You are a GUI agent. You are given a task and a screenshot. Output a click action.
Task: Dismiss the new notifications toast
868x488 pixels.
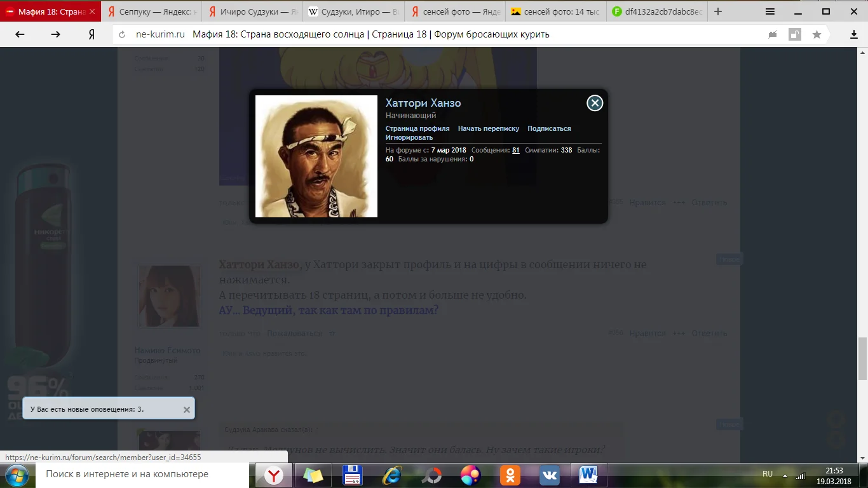click(x=187, y=410)
